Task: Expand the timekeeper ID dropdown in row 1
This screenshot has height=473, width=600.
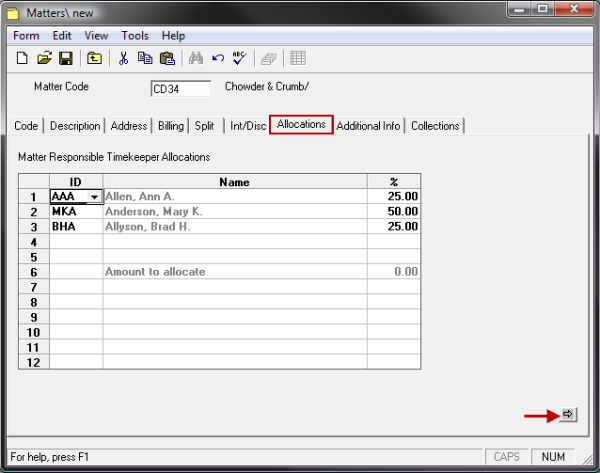Action: [x=94, y=197]
